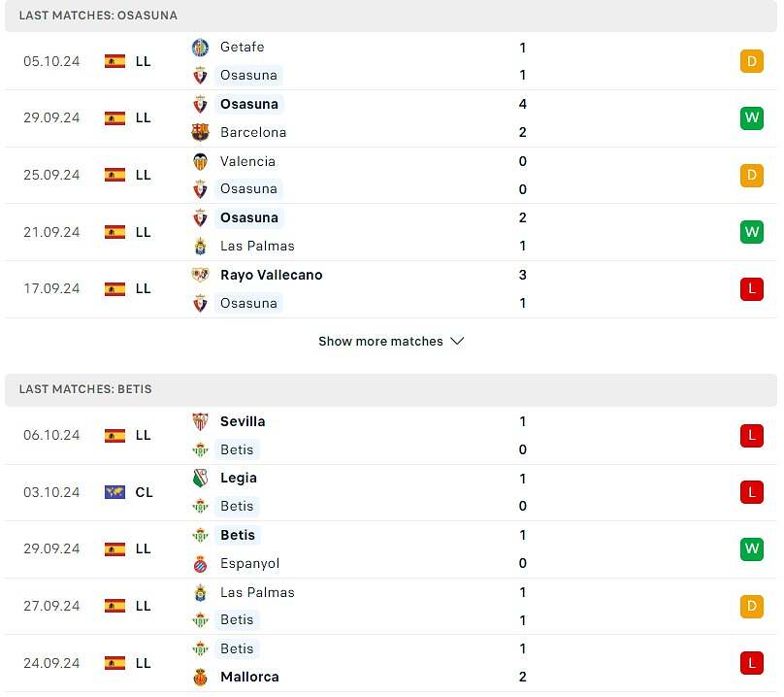Viewport: 784px width, 697px height.
Task: Open the Las Palmas team link on 21.09.24
Action: pyautogui.click(x=257, y=246)
